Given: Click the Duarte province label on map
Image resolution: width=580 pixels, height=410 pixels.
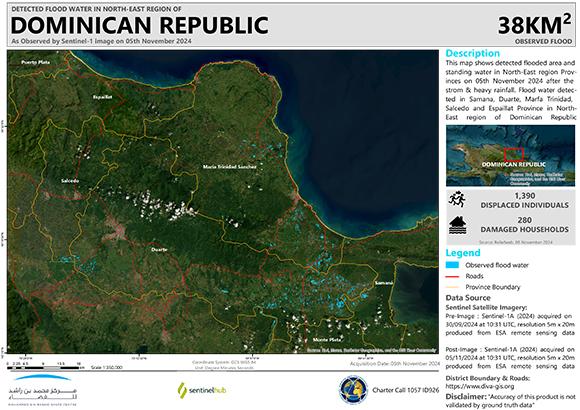Looking at the screenshot, I should 159,250.
